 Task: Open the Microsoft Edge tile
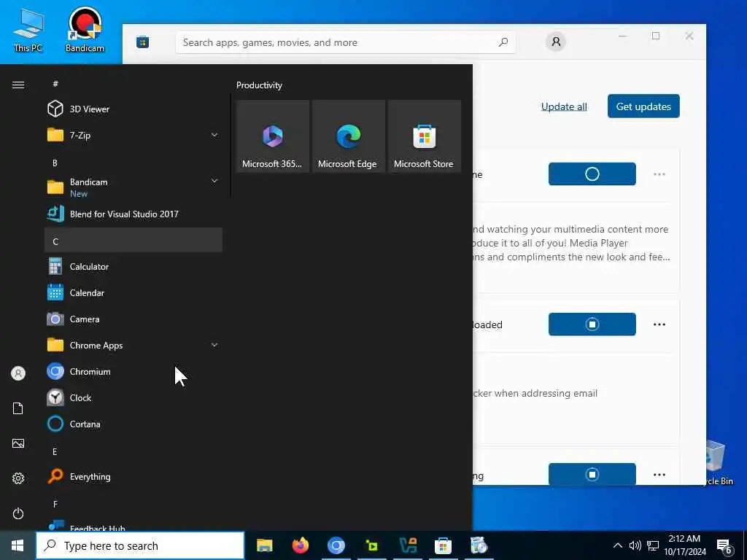tap(348, 136)
